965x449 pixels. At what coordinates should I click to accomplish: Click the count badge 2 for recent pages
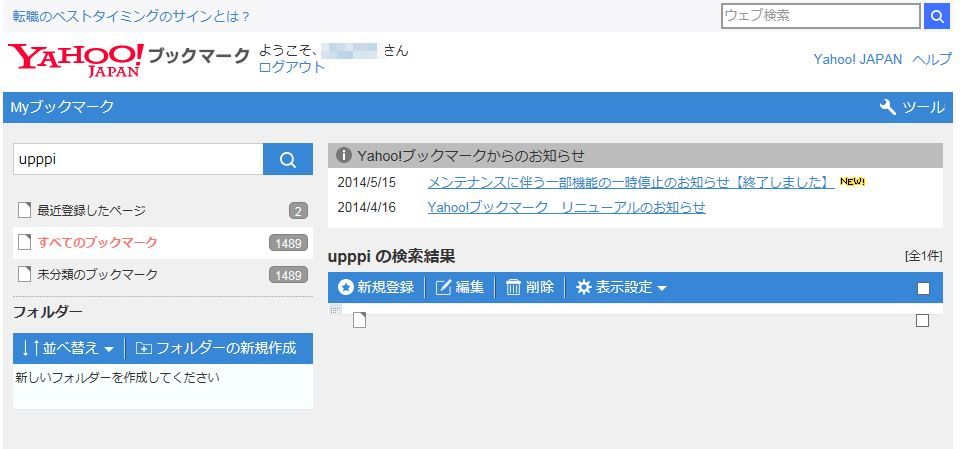click(x=298, y=212)
